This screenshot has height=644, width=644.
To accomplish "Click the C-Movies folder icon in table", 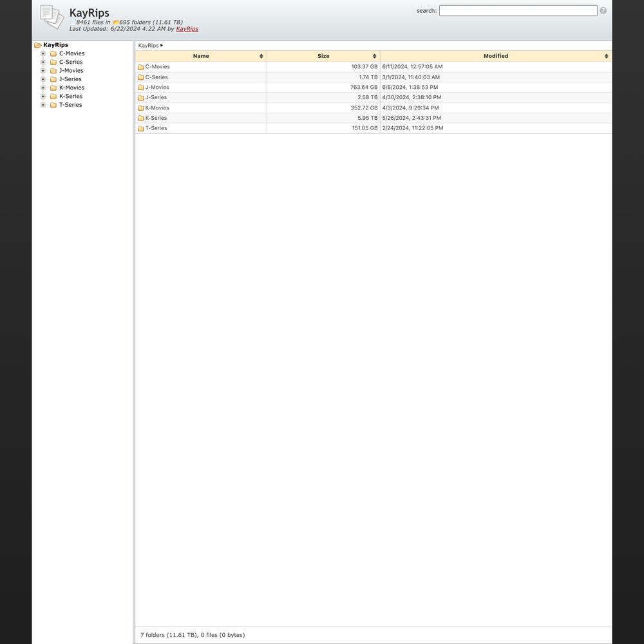I will (141, 67).
